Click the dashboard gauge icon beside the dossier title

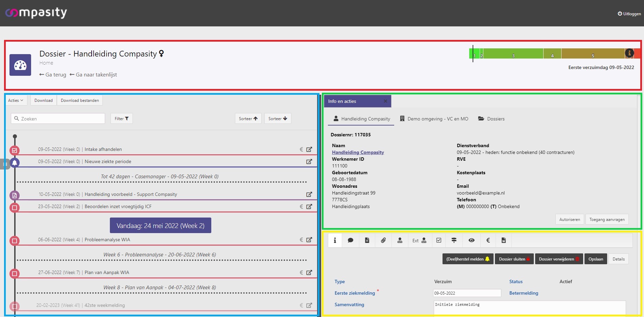(x=20, y=65)
